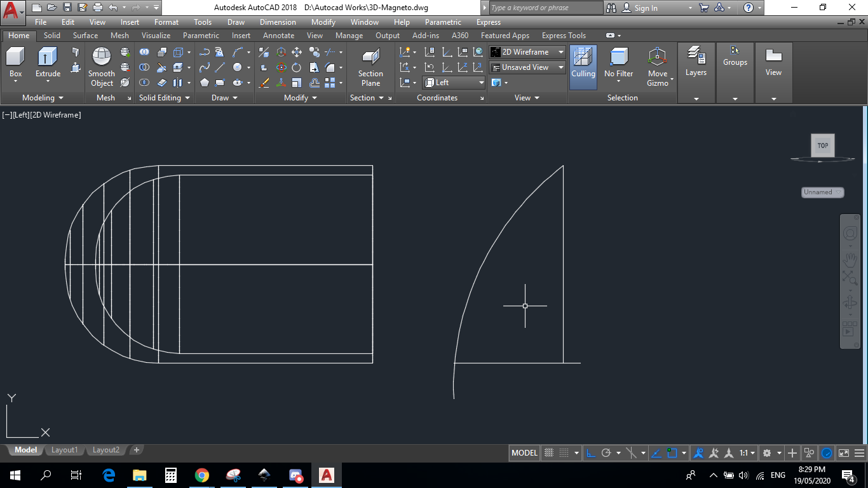Viewport: 868px width, 488px height.
Task: Click the Sign In button
Action: [x=640, y=8]
